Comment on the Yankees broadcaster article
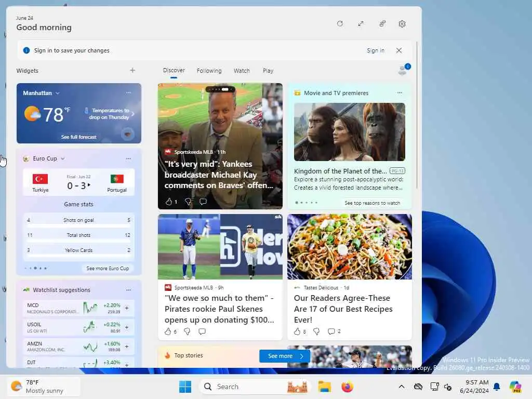 pyautogui.click(x=203, y=202)
